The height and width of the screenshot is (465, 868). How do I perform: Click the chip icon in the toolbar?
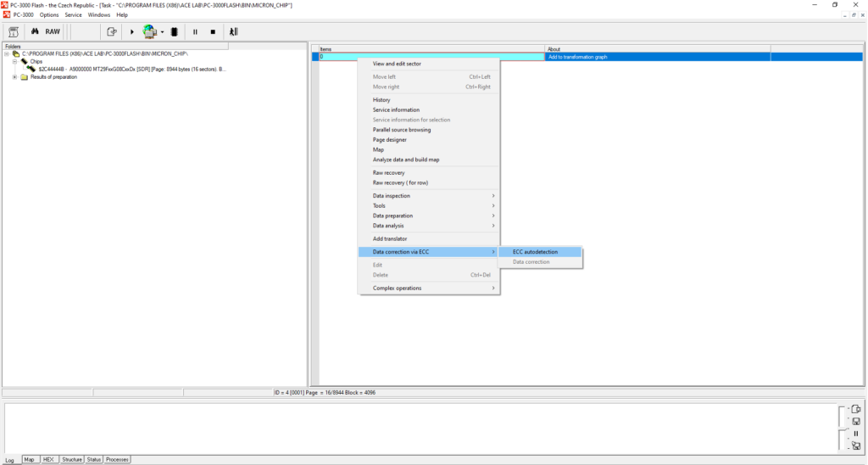click(173, 31)
